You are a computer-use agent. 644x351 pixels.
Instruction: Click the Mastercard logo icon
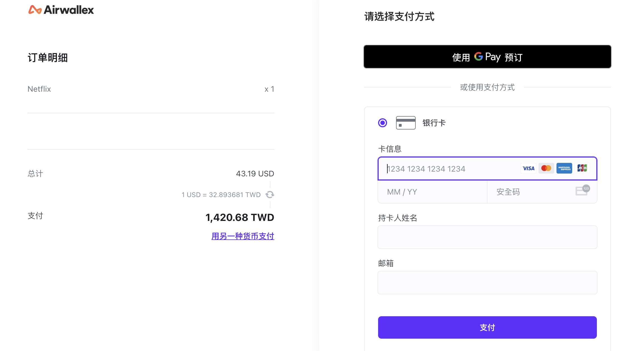(546, 168)
